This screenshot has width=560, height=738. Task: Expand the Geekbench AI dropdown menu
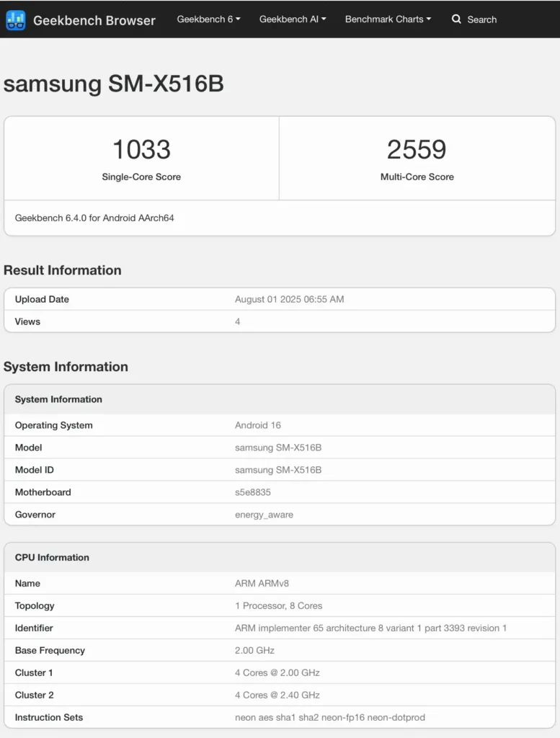pos(292,19)
